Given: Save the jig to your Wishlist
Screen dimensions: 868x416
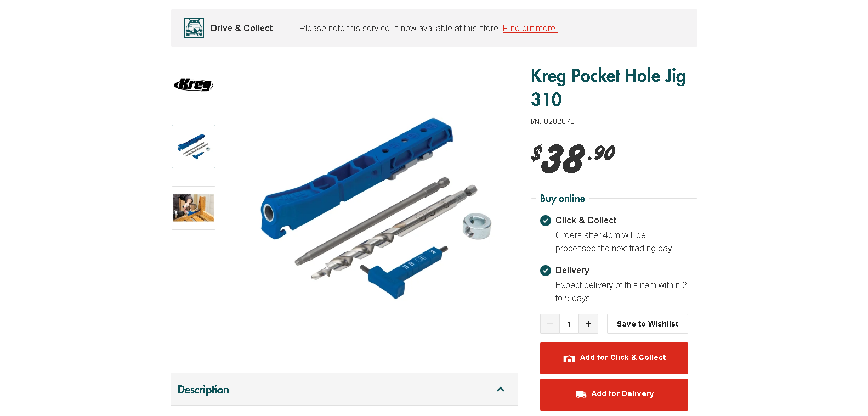Looking at the screenshot, I should [x=648, y=324].
